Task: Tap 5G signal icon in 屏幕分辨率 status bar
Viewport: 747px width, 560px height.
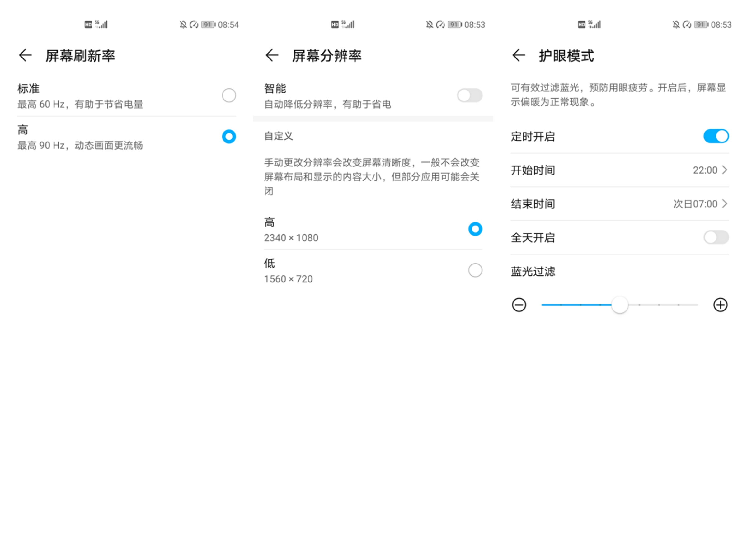Action: [348, 24]
